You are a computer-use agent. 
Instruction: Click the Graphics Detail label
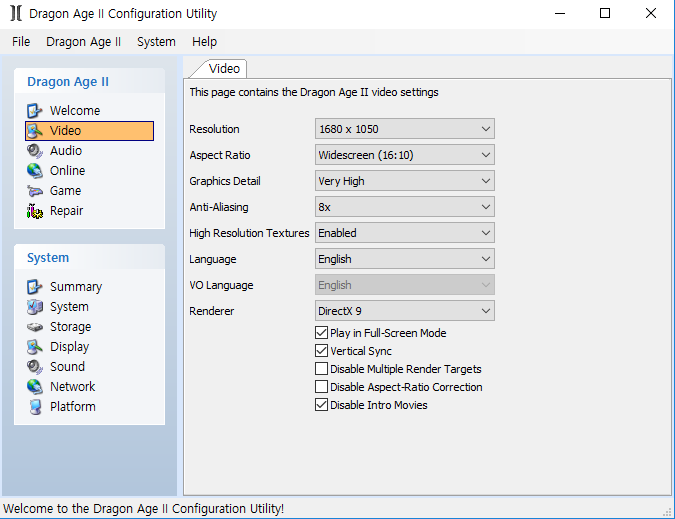(225, 181)
